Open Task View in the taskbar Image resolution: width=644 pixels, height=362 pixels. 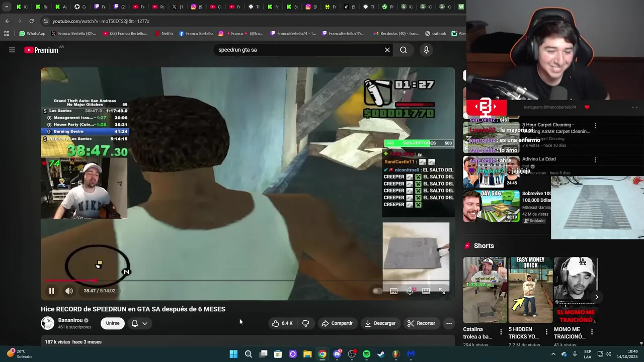(x=263, y=354)
